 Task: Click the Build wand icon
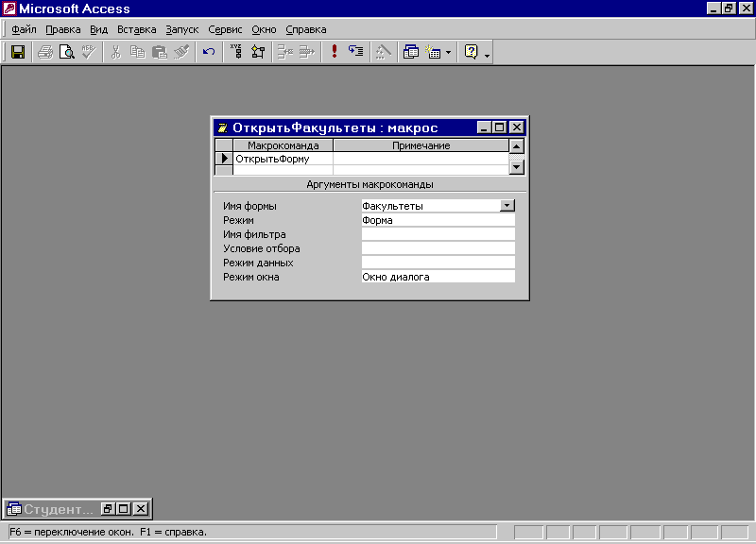point(384,52)
